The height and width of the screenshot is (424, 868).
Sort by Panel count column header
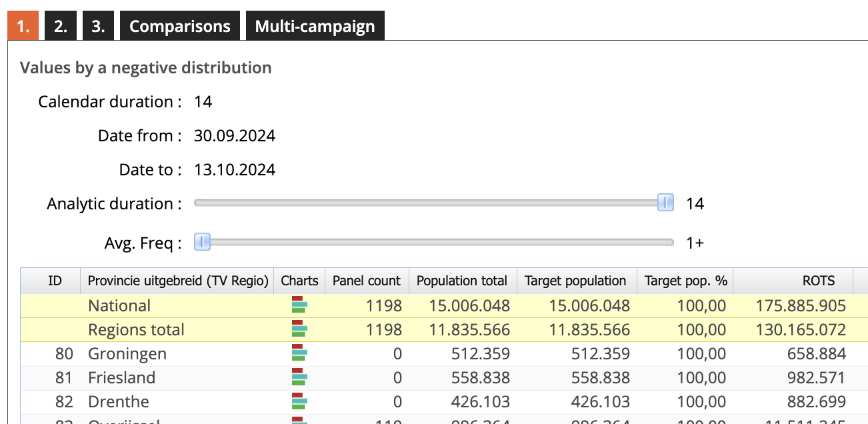coord(366,281)
